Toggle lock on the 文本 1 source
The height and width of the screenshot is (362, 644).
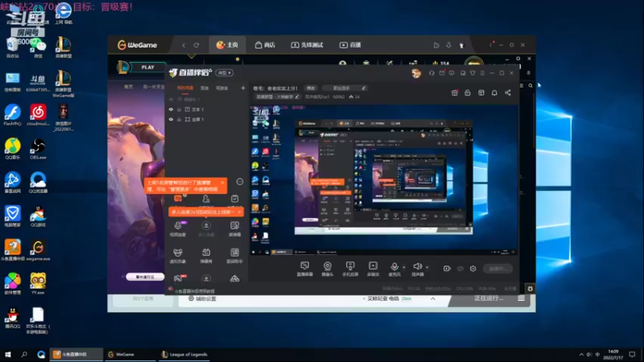pos(179,109)
